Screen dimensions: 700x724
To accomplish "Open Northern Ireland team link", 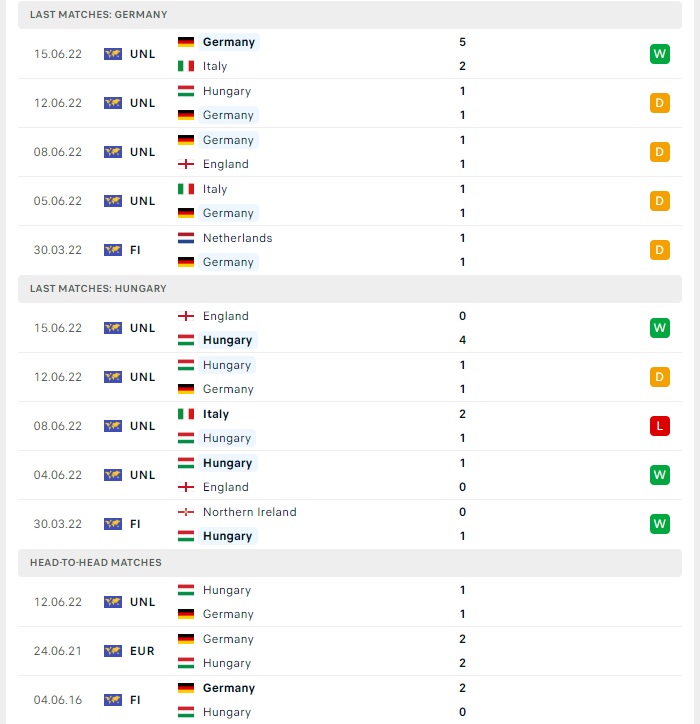I will [x=249, y=512].
